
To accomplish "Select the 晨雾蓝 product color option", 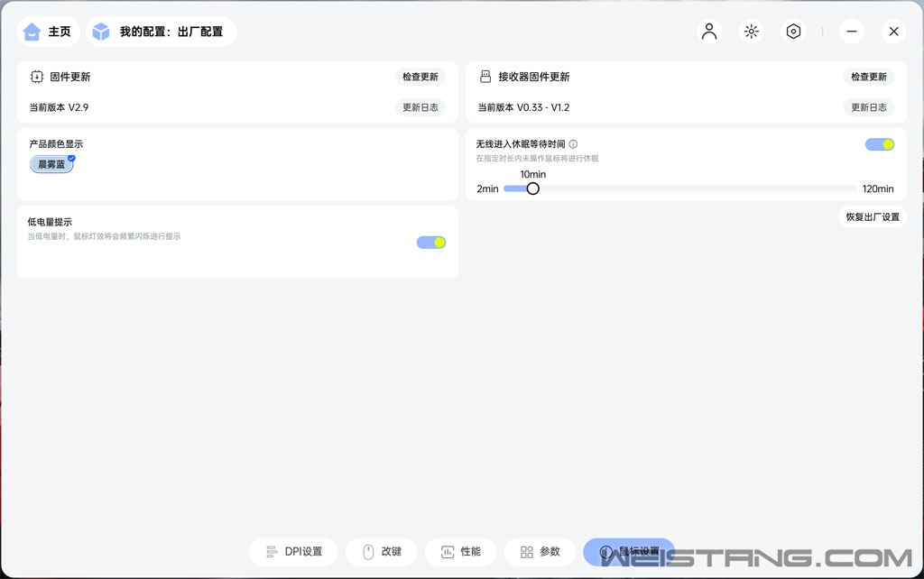I will (51, 164).
